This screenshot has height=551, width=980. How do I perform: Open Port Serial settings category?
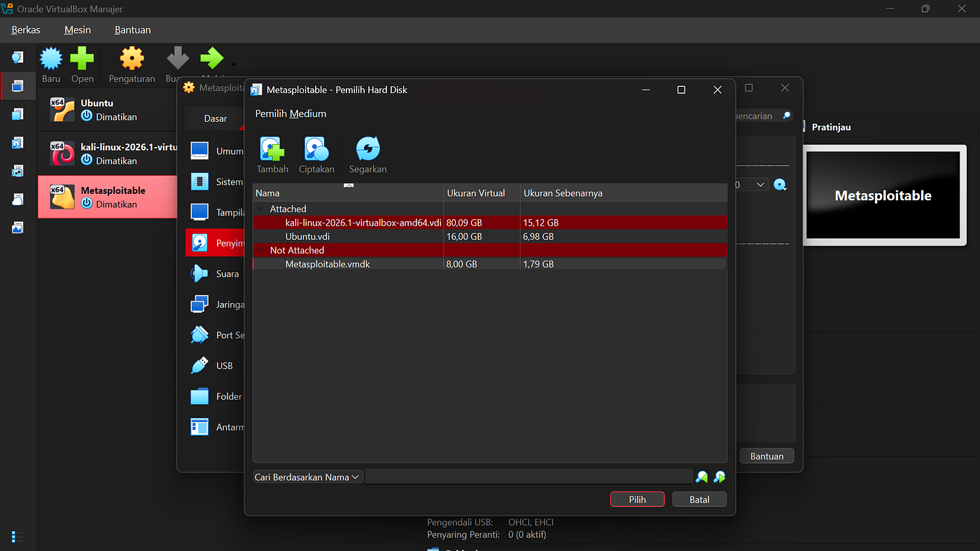216,335
